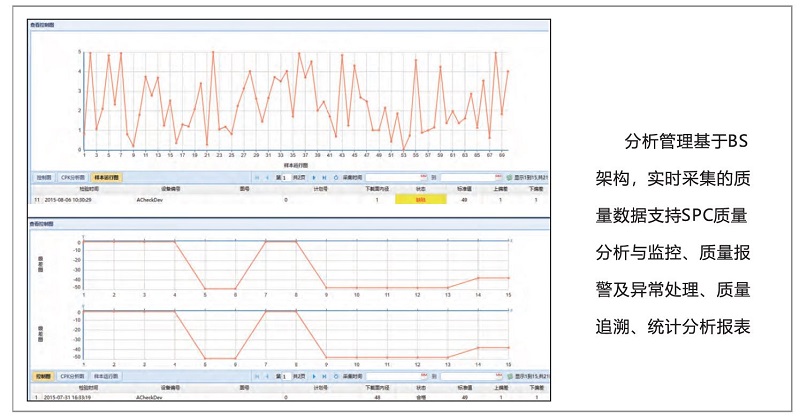Go to first page in upper panel pager
800x417 pixels.
tap(257, 178)
